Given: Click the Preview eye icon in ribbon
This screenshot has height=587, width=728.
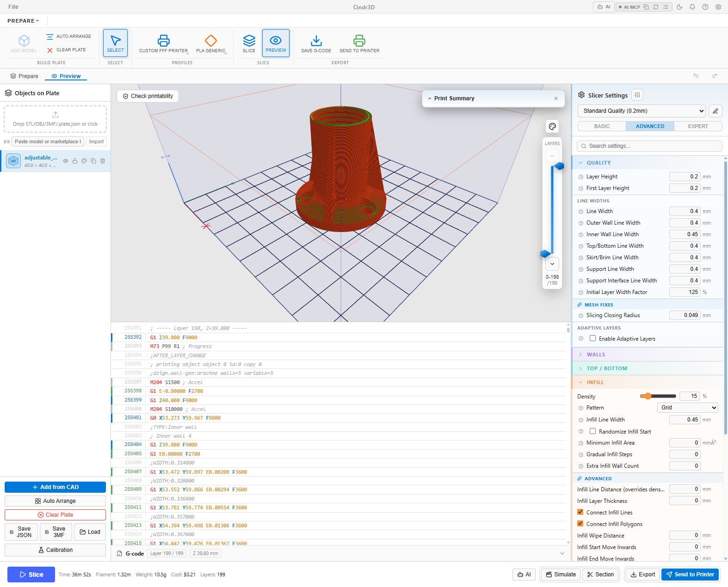Looking at the screenshot, I should click(x=276, y=40).
